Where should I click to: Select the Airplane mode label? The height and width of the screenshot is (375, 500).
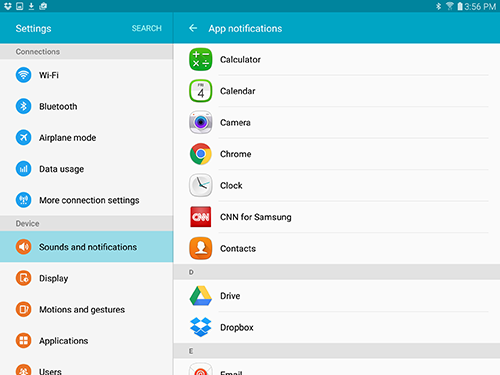pos(67,138)
